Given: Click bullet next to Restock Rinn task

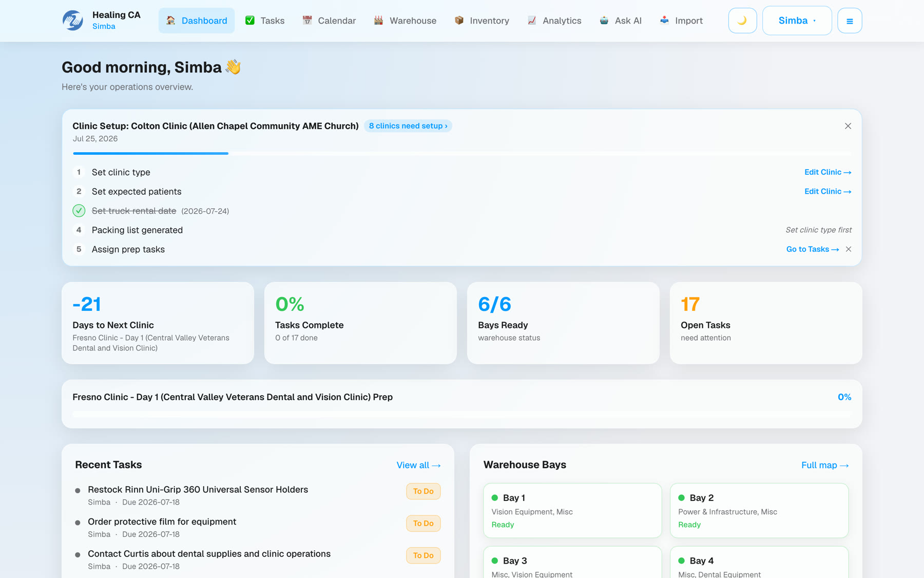Looking at the screenshot, I should click(x=78, y=491).
